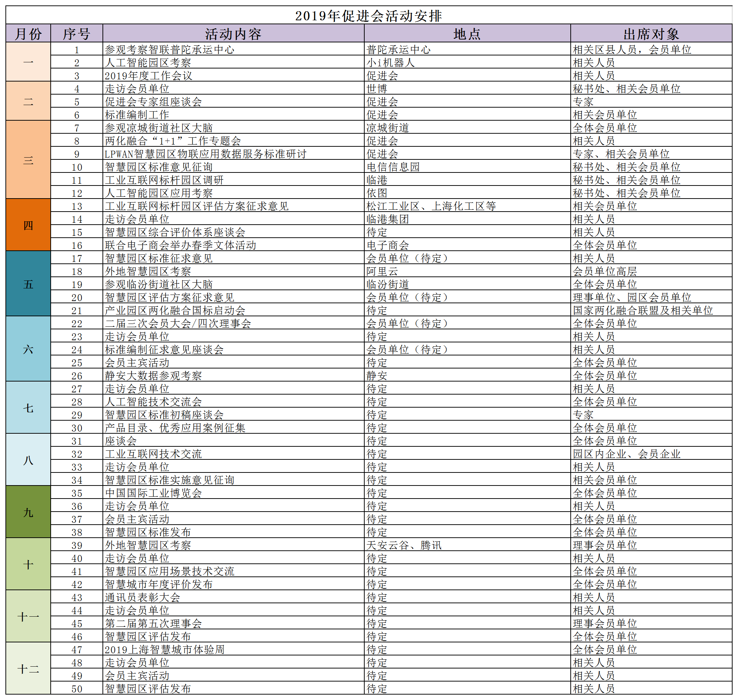Select cell 专家、相关会员单位

pos(651,153)
